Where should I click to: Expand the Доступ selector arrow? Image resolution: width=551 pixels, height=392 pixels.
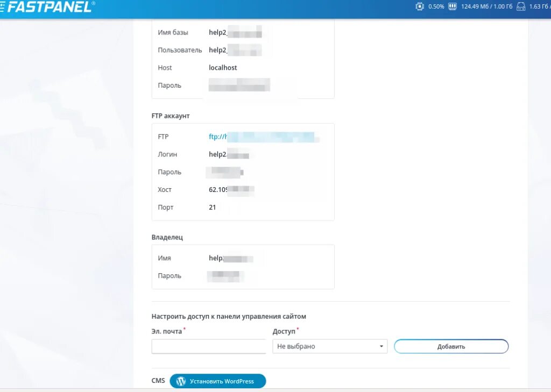coord(381,346)
